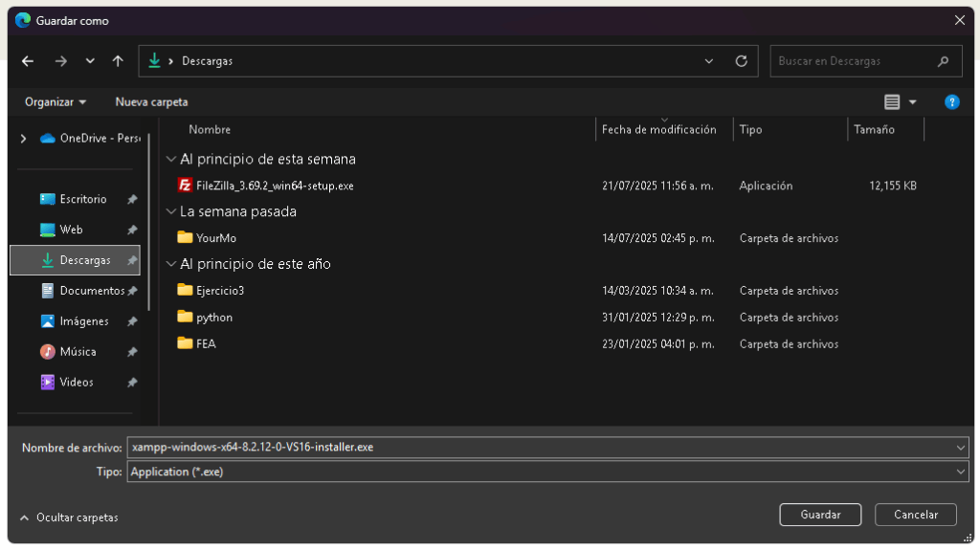Click the pin icon next to Descargas
Screen dimensions: 980x550
[x=132, y=260]
